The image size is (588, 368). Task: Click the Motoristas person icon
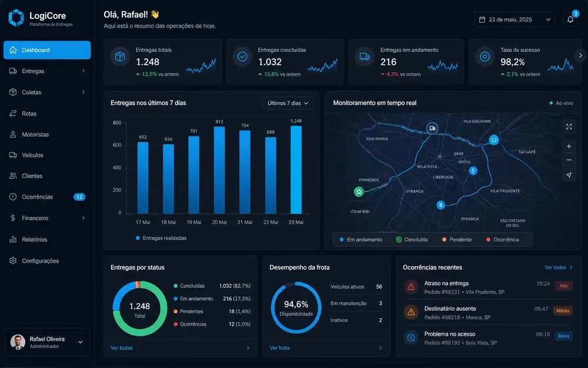(13, 134)
